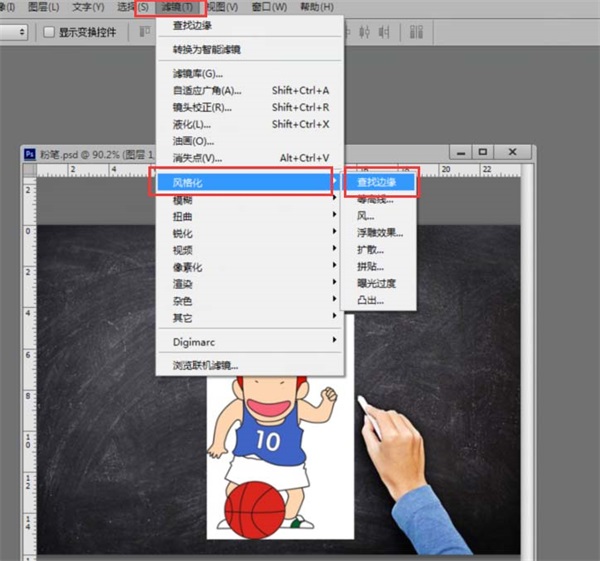Open the 窗口(W) menu
This screenshot has height=561, width=600.
point(269,7)
